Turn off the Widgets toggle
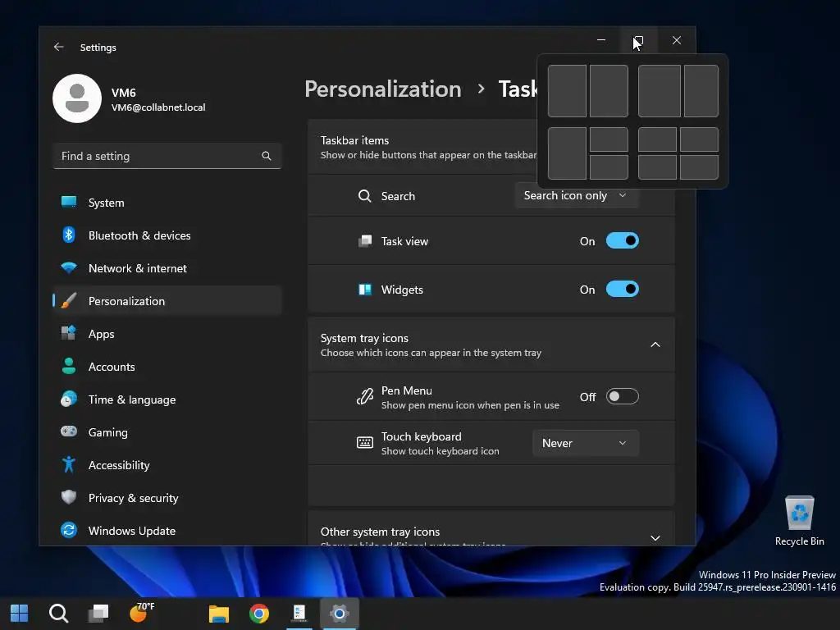Image resolution: width=840 pixels, height=630 pixels. [x=622, y=290]
